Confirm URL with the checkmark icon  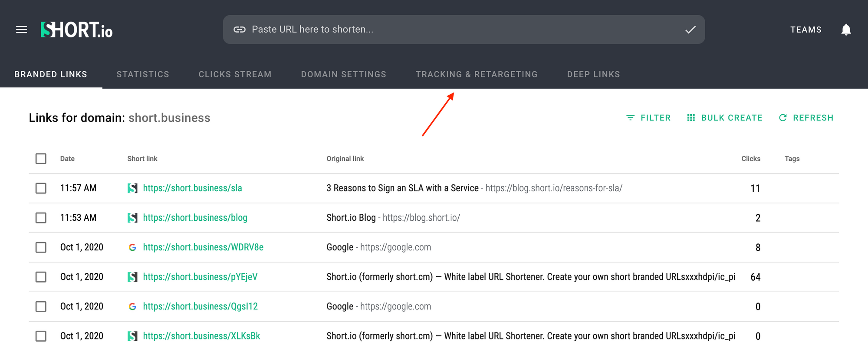click(690, 30)
